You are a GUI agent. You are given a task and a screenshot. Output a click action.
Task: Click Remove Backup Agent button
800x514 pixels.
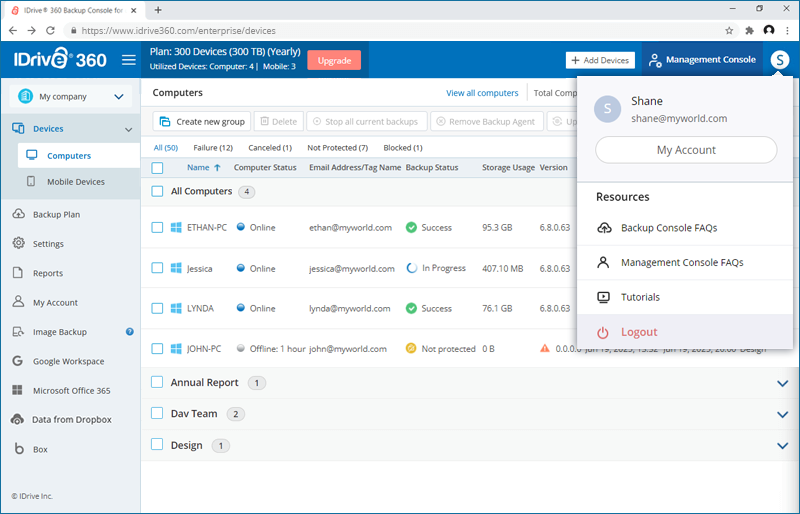487,121
